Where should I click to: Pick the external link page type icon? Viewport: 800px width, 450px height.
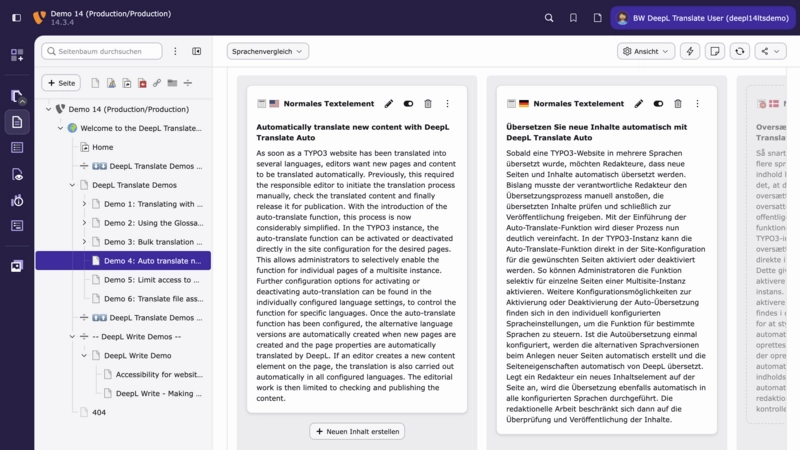[x=157, y=83]
